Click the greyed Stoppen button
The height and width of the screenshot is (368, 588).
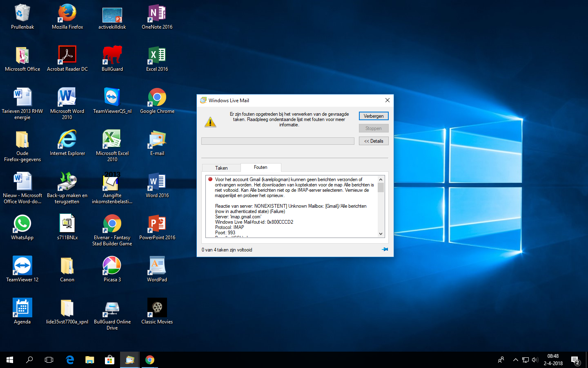tap(374, 128)
